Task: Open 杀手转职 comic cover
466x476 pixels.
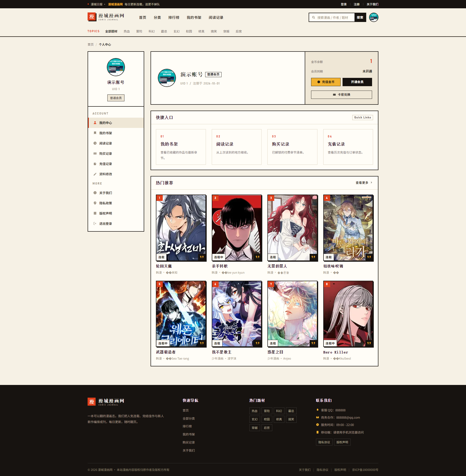Action: click(x=237, y=228)
